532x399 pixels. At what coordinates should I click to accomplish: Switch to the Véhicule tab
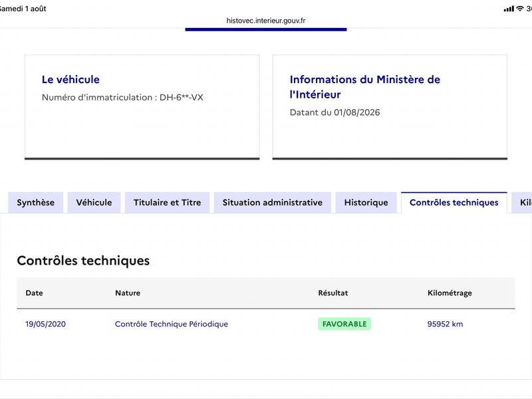point(94,203)
